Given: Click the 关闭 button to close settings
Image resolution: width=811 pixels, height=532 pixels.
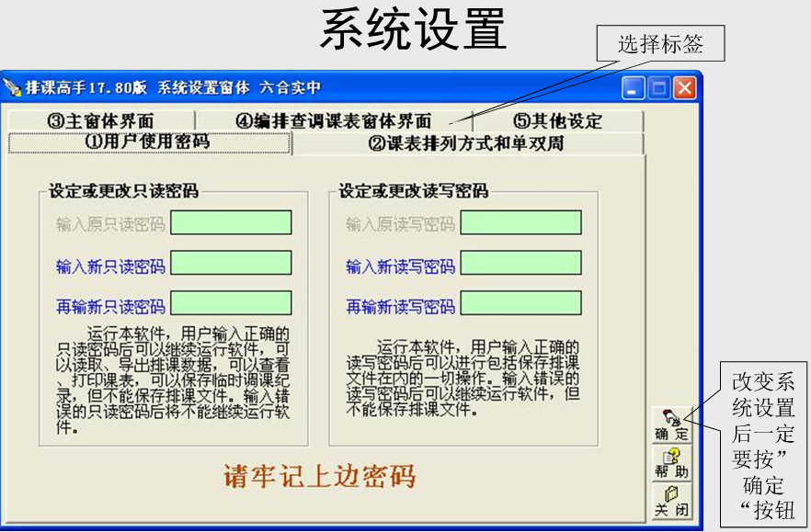Looking at the screenshot, I should (x=671, y=504).
